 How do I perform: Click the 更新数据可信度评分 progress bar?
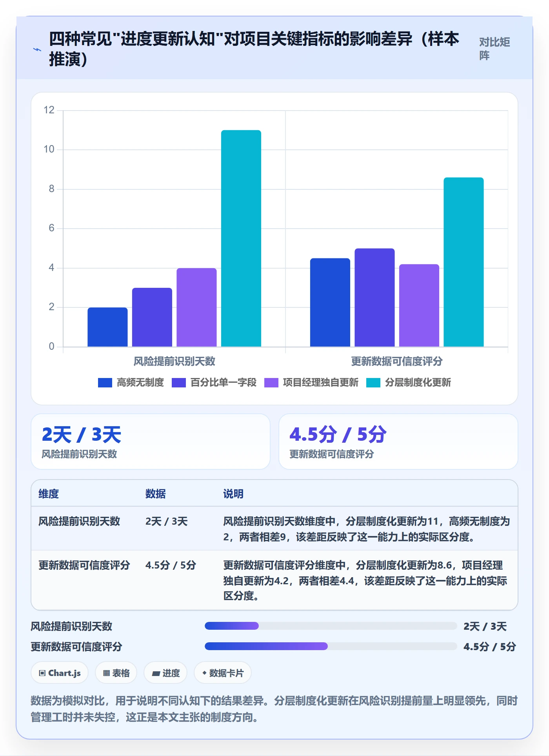click(x=331, y=646)
